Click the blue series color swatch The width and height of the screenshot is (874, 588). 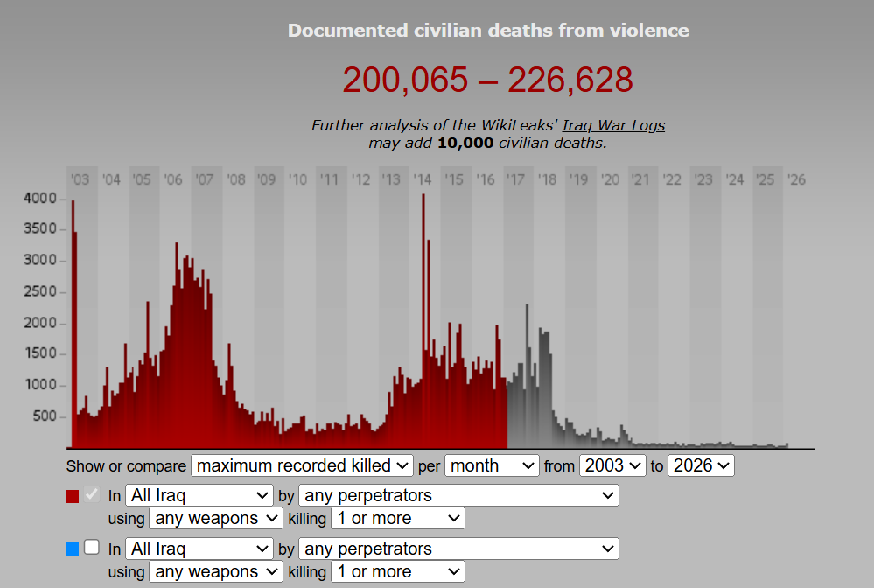tap(72, 549)
